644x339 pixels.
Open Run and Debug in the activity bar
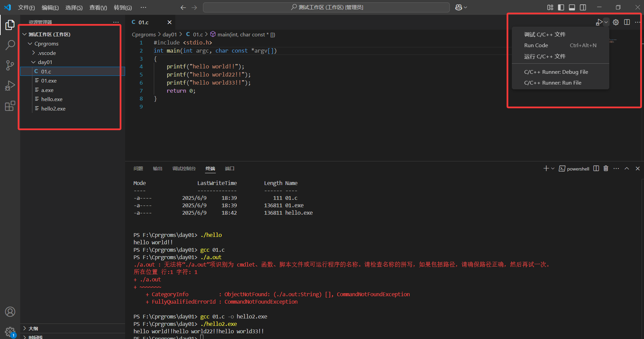10,85
